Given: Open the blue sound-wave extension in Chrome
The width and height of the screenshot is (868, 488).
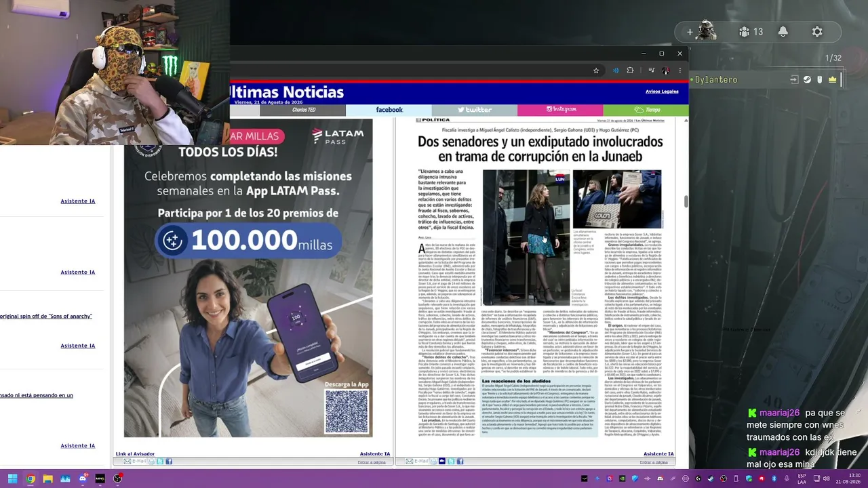Looking at the screenshot, I should (616, 70).
